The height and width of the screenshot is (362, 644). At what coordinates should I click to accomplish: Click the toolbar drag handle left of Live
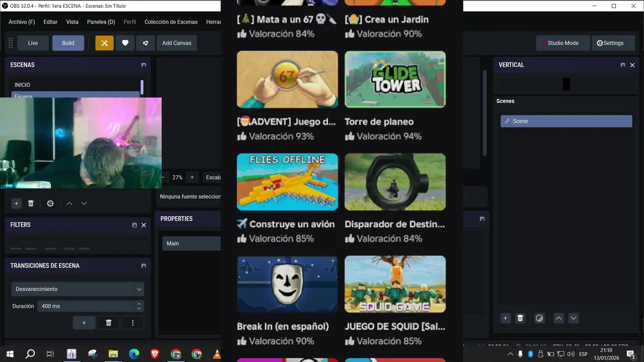click(11, 43)
